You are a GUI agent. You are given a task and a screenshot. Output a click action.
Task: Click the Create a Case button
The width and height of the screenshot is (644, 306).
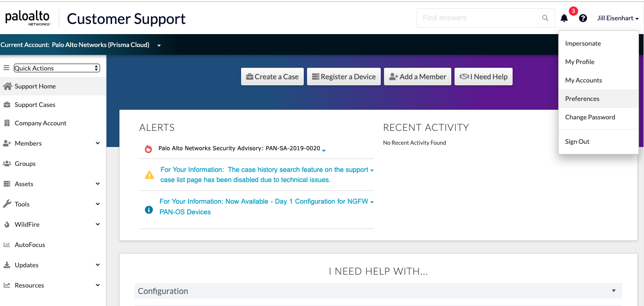(x=272, y=76)
